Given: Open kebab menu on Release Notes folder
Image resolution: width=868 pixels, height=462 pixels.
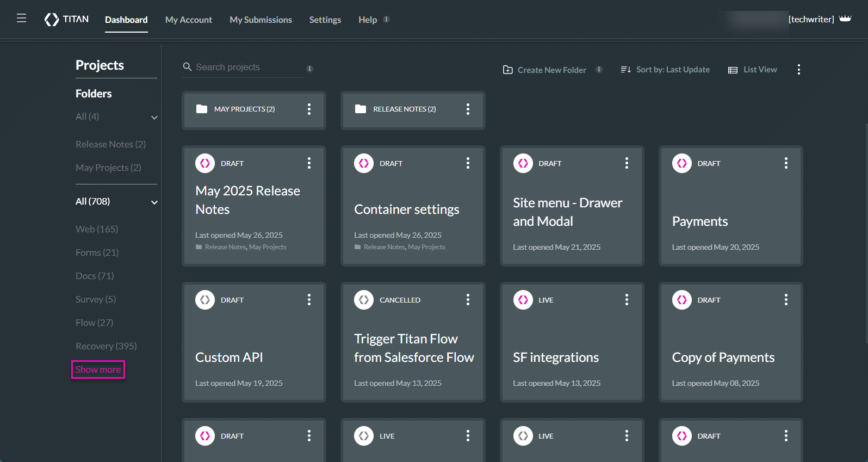Looking at the screenshot, I should pyautogui.click(x=468, y=109).
